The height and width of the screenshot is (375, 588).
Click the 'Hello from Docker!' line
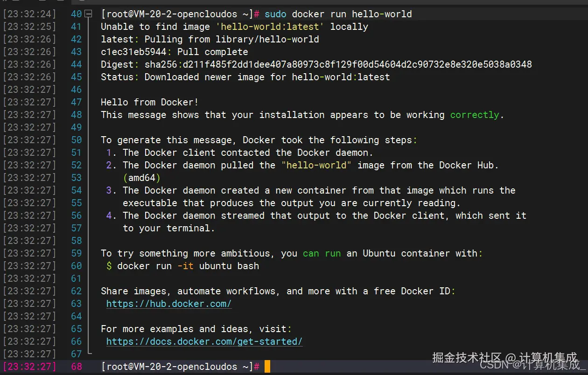click(x=150, y=102)
